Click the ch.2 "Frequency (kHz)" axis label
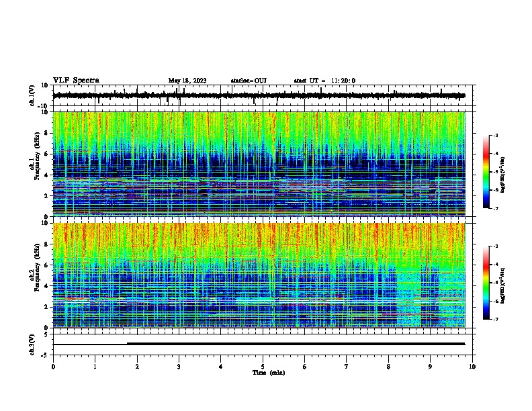Screen dimensions: 532x411 point(37,267)
